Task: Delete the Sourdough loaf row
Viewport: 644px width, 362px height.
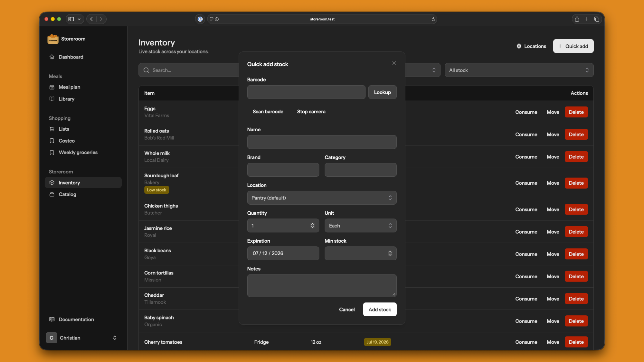Action: [576, 183]
